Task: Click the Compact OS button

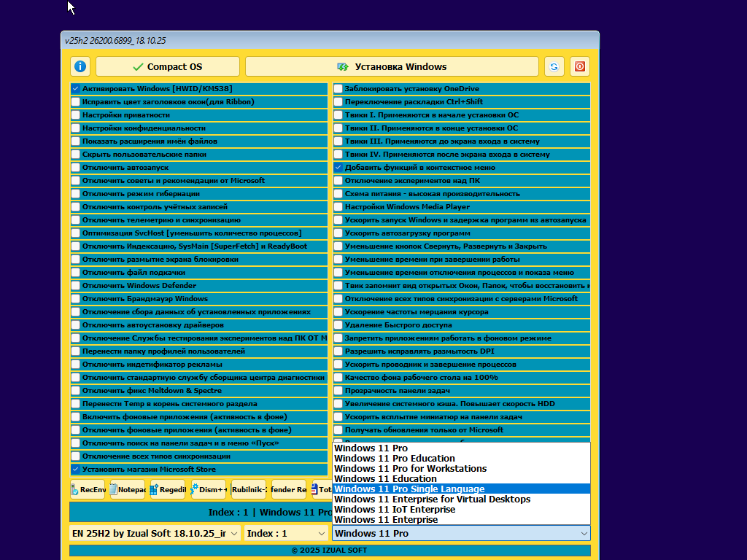Action: (167, 66)
